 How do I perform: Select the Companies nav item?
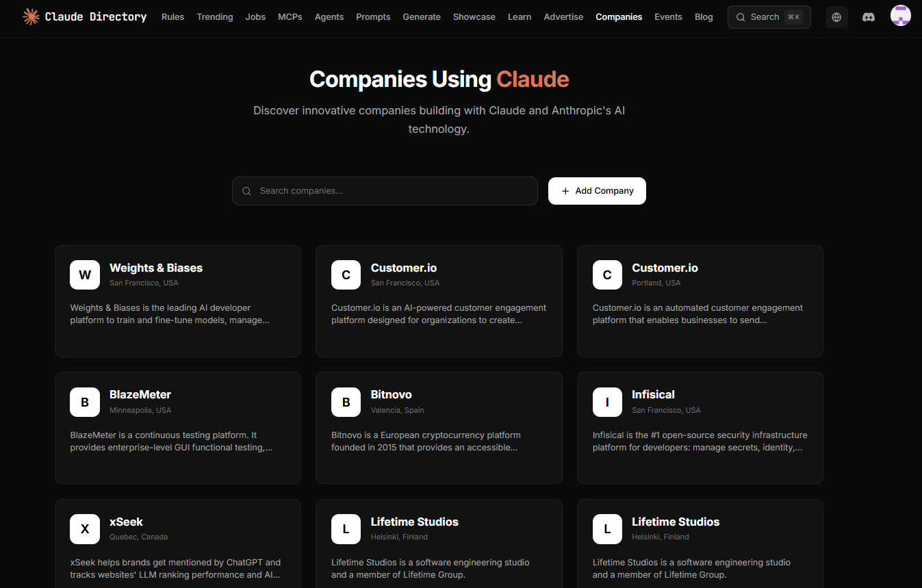tap(619, 17)
